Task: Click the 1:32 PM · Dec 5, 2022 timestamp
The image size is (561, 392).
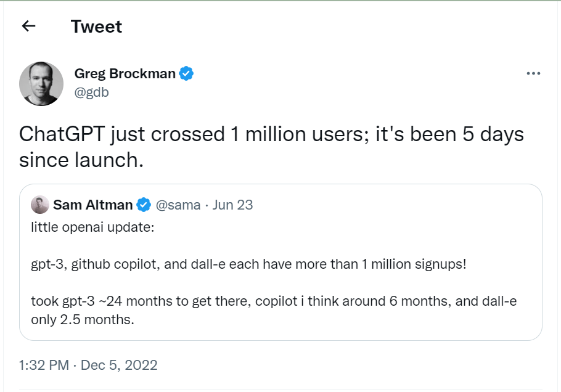Action: point(88,365)
